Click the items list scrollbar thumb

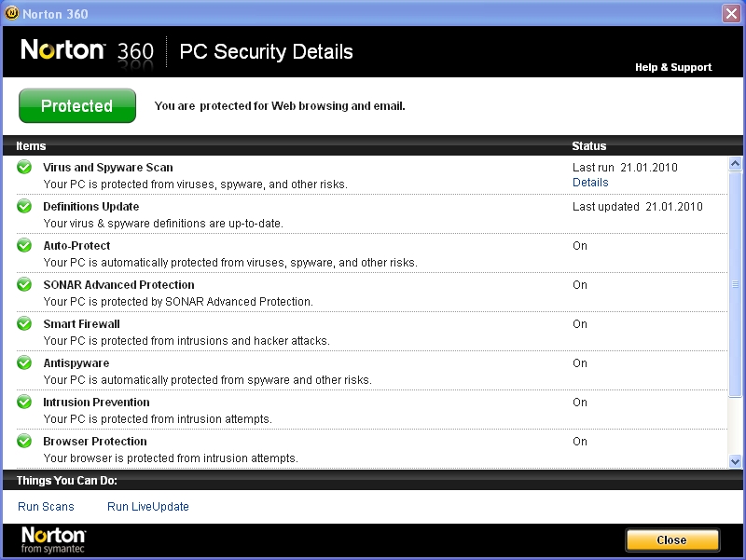[x=735, y=284]
